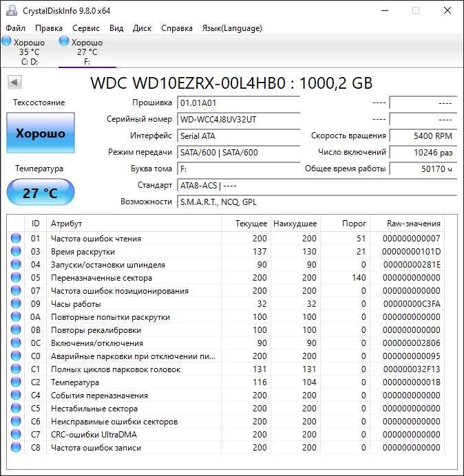Click status orb of attribute C7 row
Screen dimensions: 464x476
click(x=16, y=434)
